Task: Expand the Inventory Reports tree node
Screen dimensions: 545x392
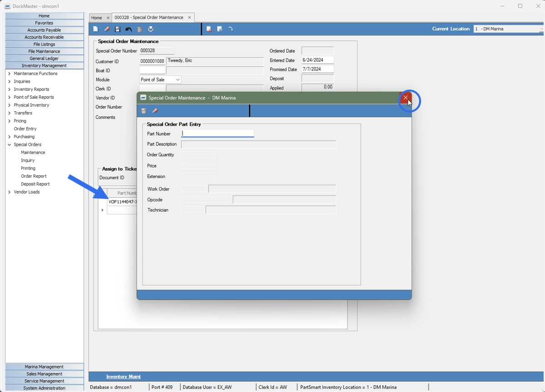Action: point(10,89)
